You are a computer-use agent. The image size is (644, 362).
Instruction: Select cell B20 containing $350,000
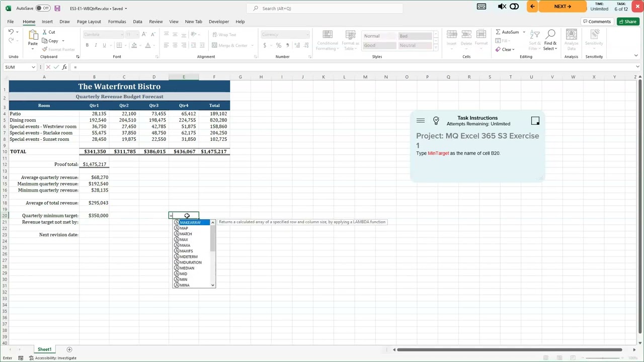(x=94, y=216)
